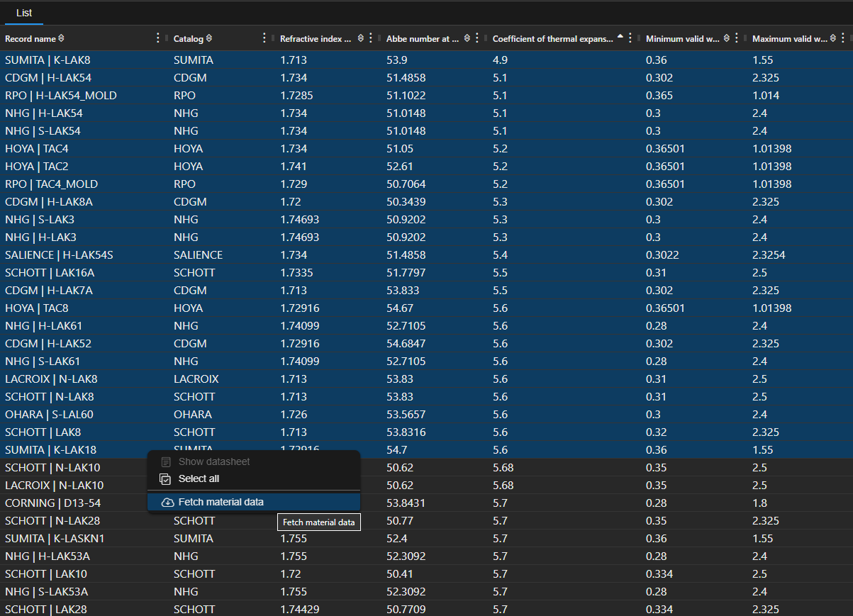Select the HOYA | TAC2 record
Viewport: 853px width, 616px height.
point(426,166)
